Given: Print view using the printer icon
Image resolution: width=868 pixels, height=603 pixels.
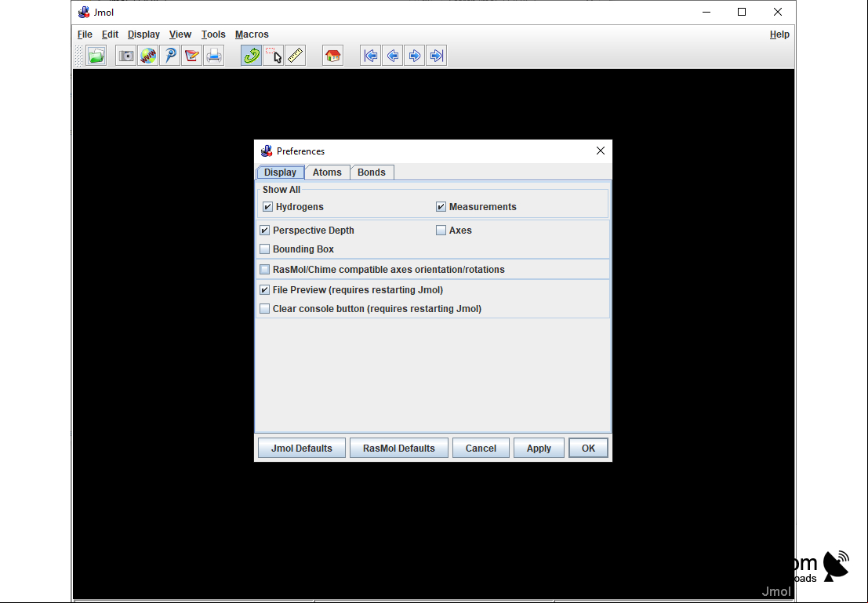Looking at the screenshot, I should point(214,56).
